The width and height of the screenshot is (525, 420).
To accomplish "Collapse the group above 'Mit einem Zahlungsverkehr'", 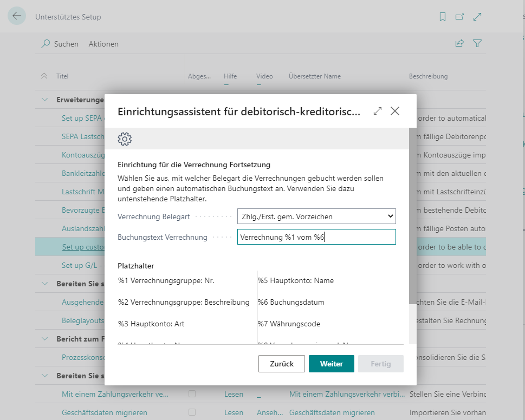I will [x=44, y=376].
